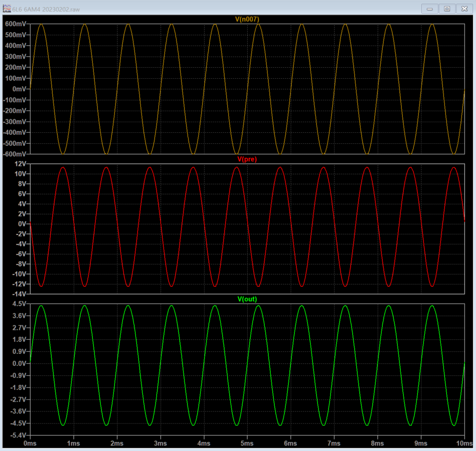Click the 5ms time axis label
476x451 pixels.
click(x=247, y=443)
